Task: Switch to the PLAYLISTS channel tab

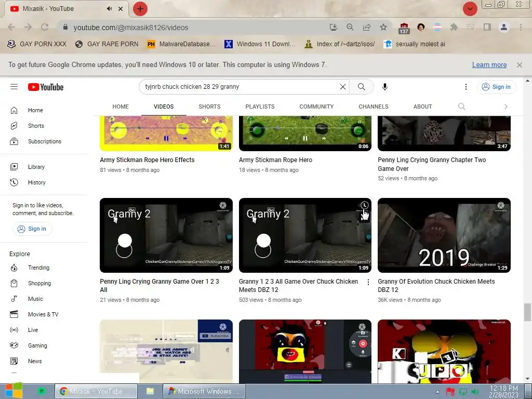Action: (x=260, y=107)
